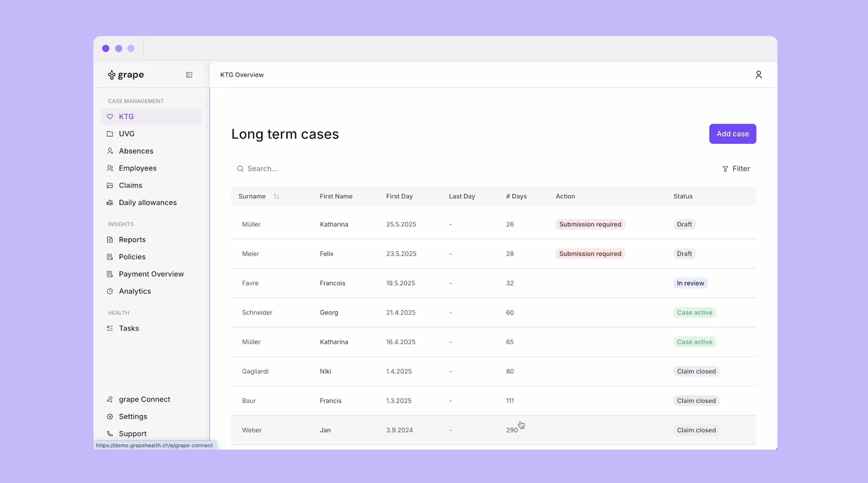
Task: Open grape Connect link
Action: pos(151,399)
